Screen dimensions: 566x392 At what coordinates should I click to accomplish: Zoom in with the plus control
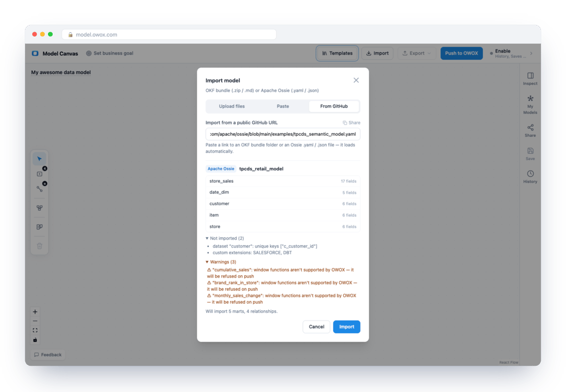[x=35, y=311]
